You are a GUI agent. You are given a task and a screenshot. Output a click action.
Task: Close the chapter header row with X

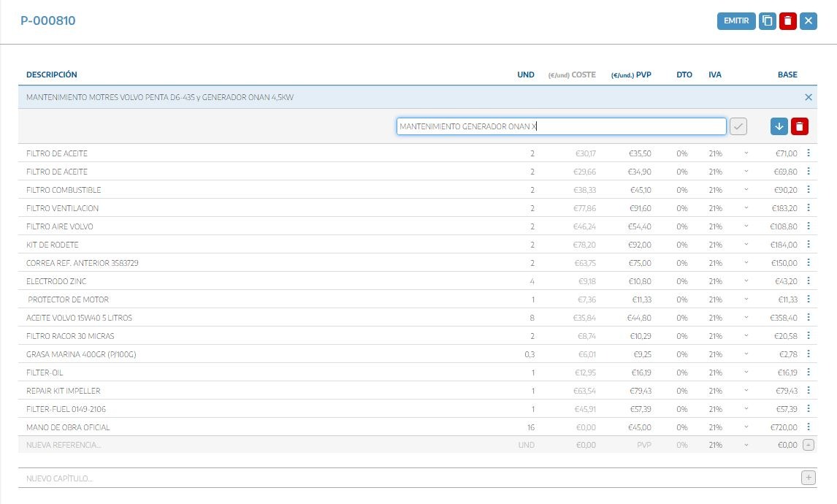coord(808,97)
